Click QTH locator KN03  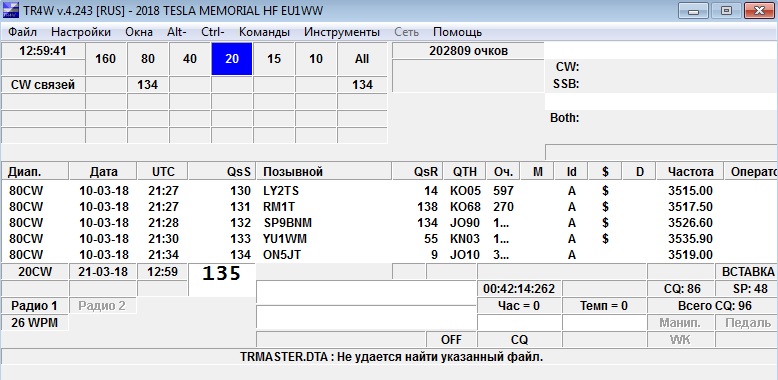465,239
